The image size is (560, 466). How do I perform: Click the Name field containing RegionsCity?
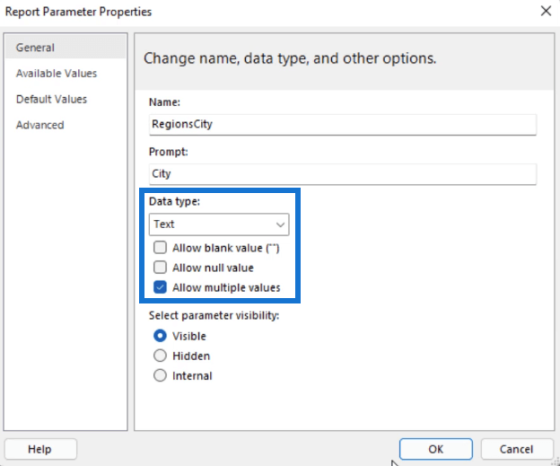pyautogui.click(x=342, y=124)
